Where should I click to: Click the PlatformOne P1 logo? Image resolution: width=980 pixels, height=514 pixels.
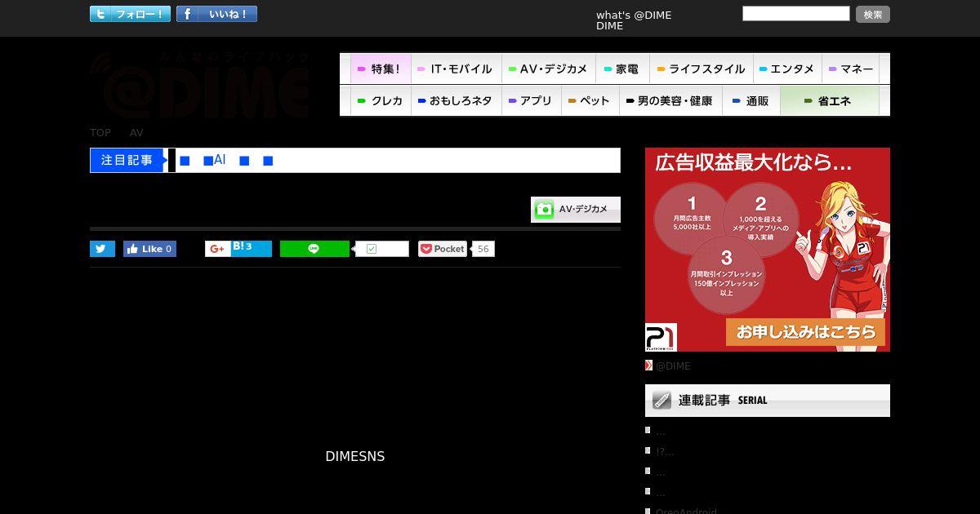point(661,337)
